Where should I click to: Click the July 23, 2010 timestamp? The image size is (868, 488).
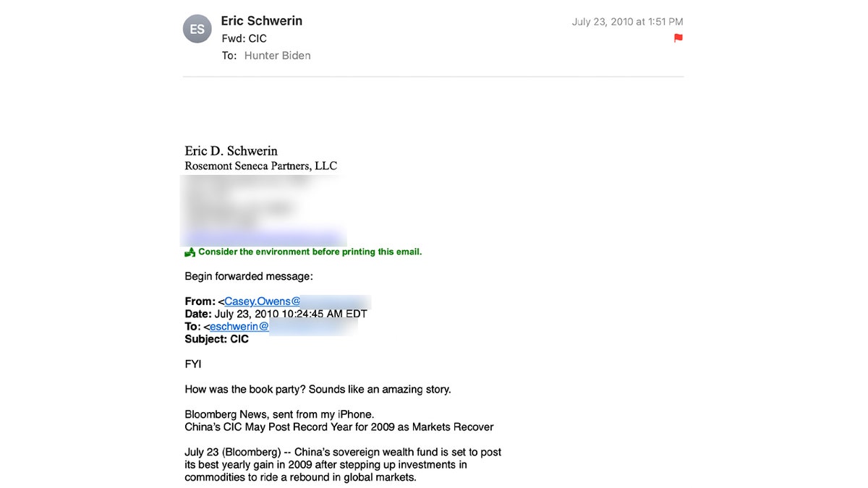pos(627,22)
